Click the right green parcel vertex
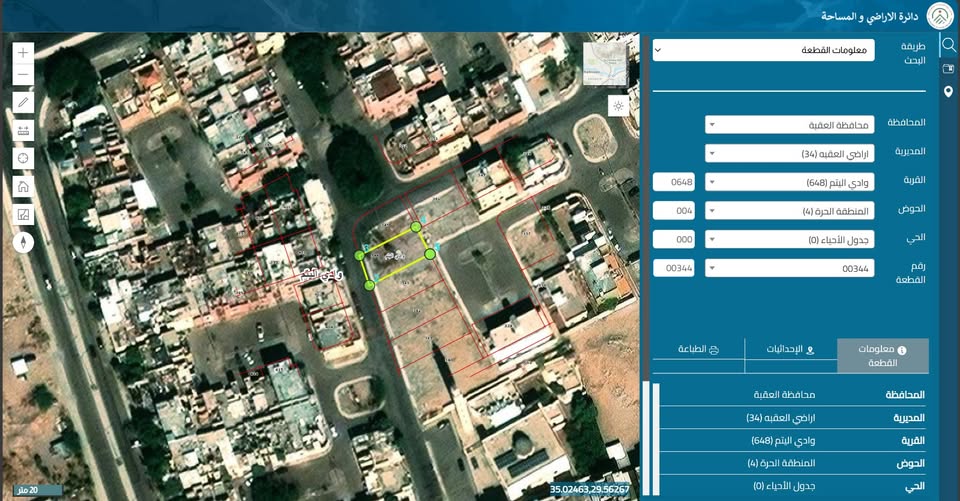This screenshot has width=960, height=501. pyautogui.click(x=430, y=254)
